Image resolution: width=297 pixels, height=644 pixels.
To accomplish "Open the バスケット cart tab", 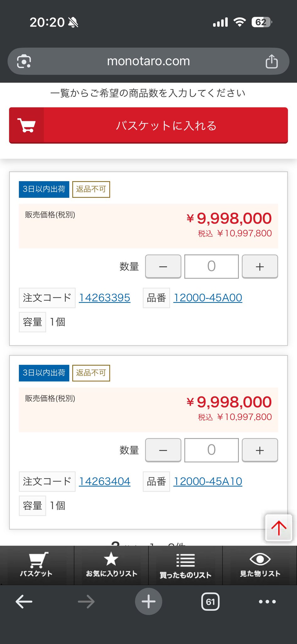I will (36, 565).
